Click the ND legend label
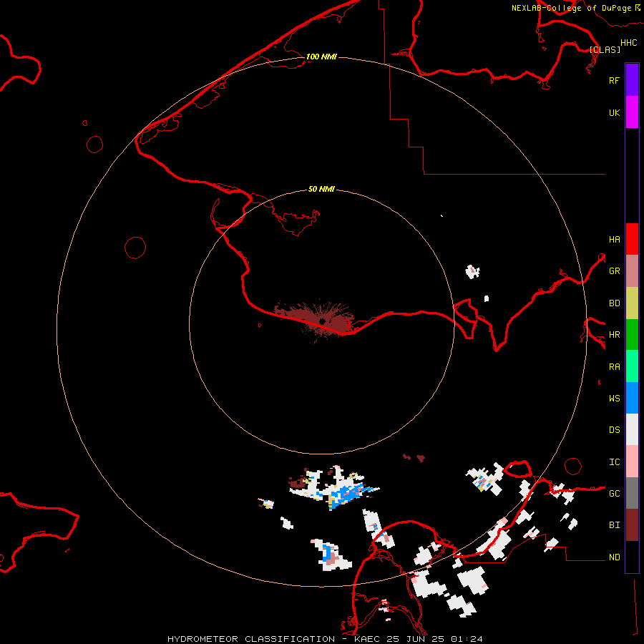 point(614,557)
